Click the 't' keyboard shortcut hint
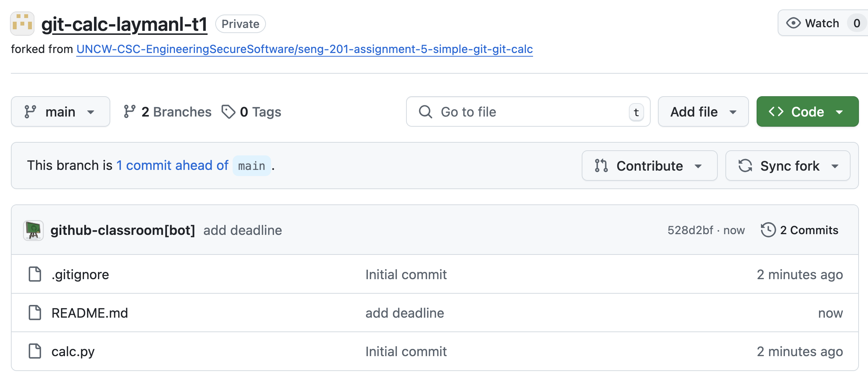Image resolution: width=868 pixels, height=379 pixels. pyautogui.click(x=636, y=112)
